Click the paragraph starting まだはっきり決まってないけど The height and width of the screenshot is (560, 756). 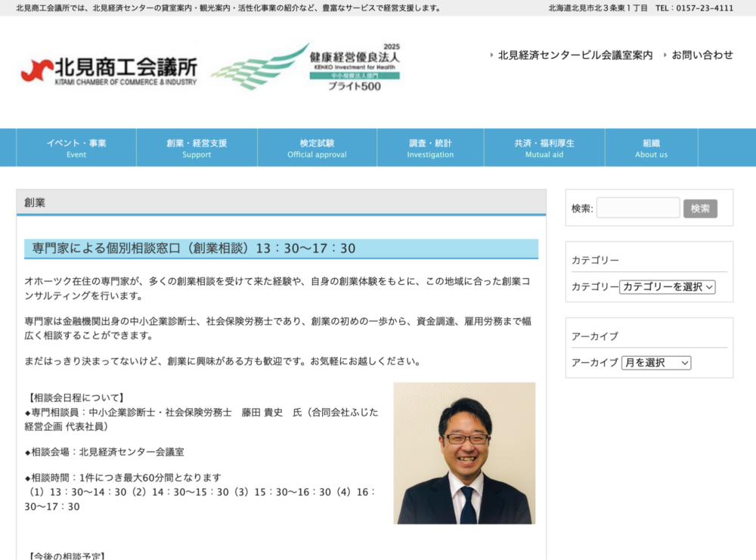[223, 361]
